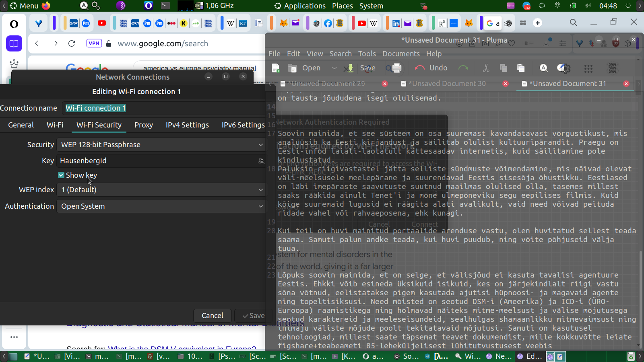Expand the Authentication dropdown
The width and height of the screenshot is (644, 362).
click(x=160, y=206)
